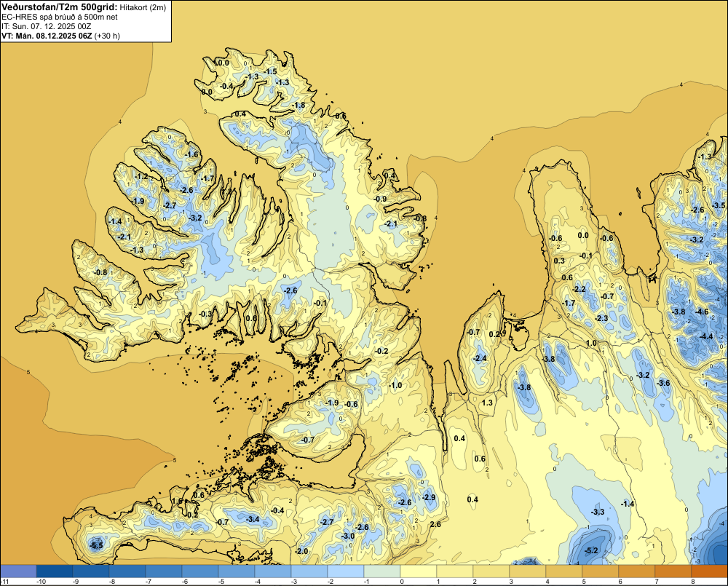
Task: Click the 'Hitakort (2m)' header label
Action: point(143,7)
